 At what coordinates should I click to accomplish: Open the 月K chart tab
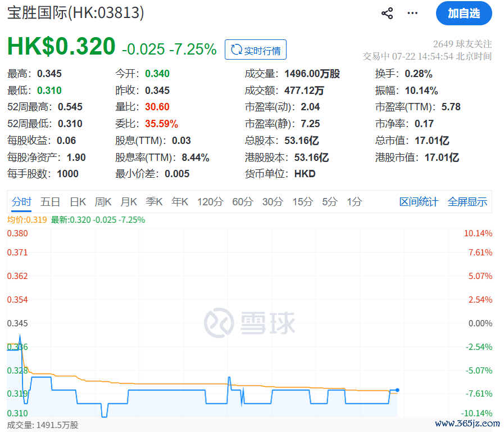pos(129,202)
